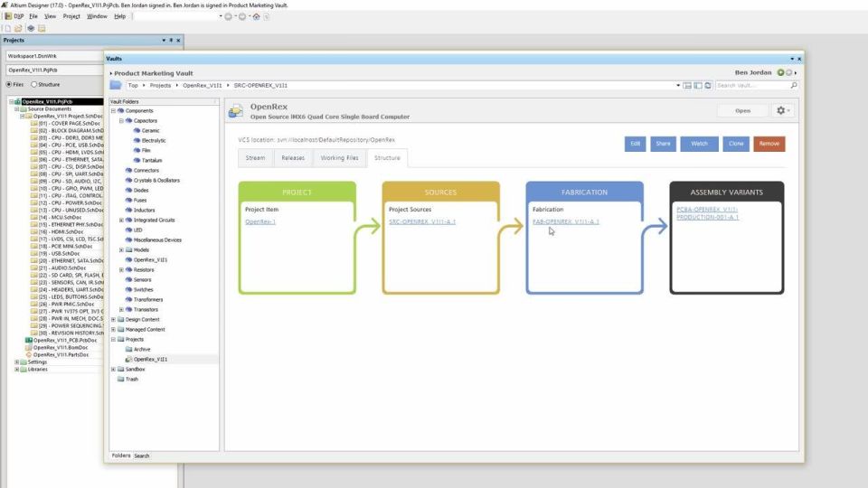Switch to the Stream tab
Viewport: 868px width, 488px height.
[255, 157]
